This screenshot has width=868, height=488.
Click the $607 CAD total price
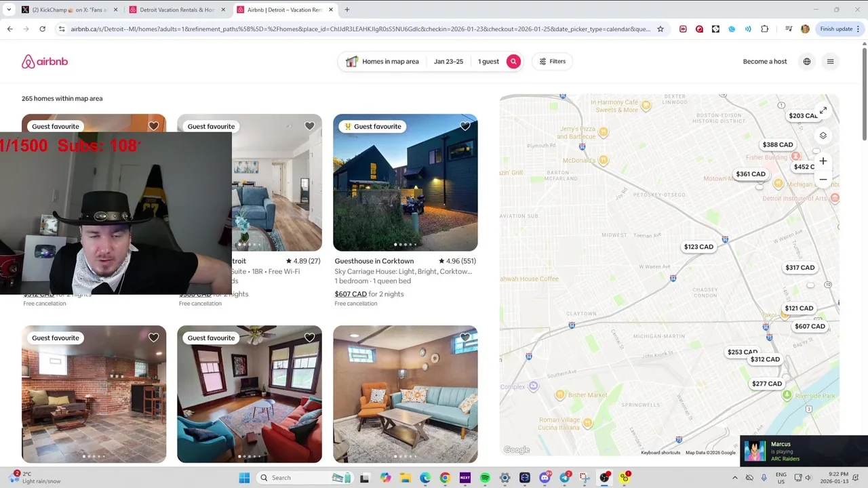click(x=351, y=294)
